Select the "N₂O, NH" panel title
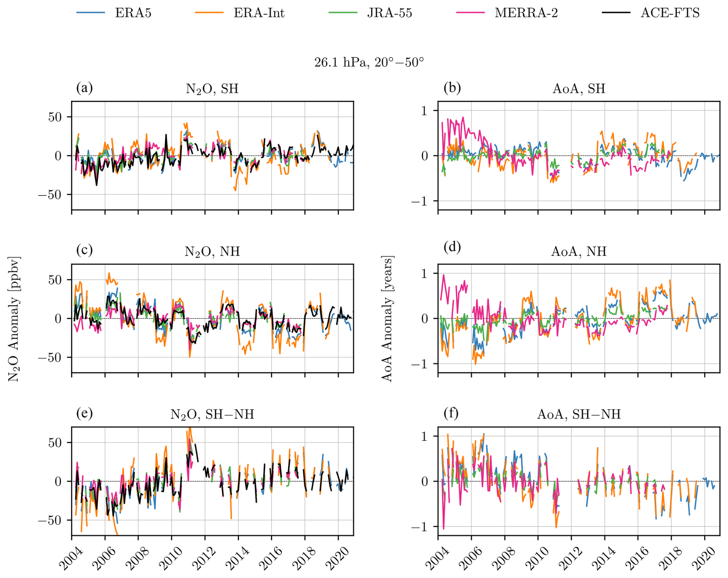728x578 pixels. click(212, 252)
